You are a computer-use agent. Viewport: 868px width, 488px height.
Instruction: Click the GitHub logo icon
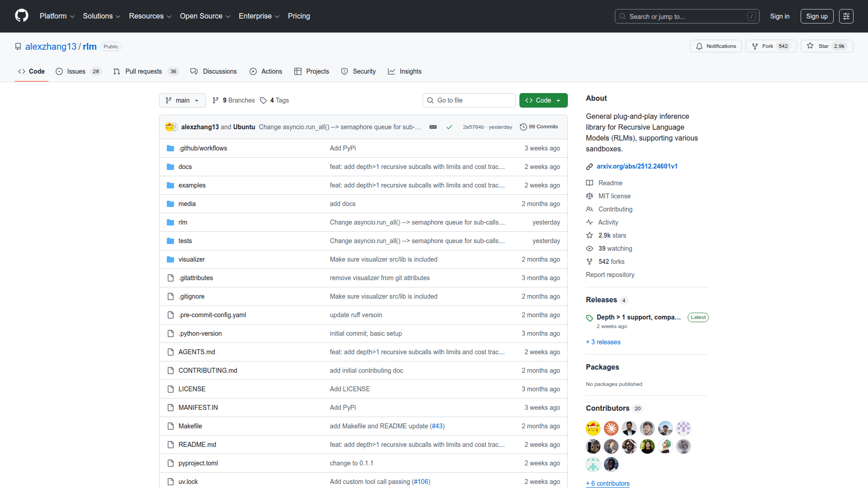pos(21,16)
